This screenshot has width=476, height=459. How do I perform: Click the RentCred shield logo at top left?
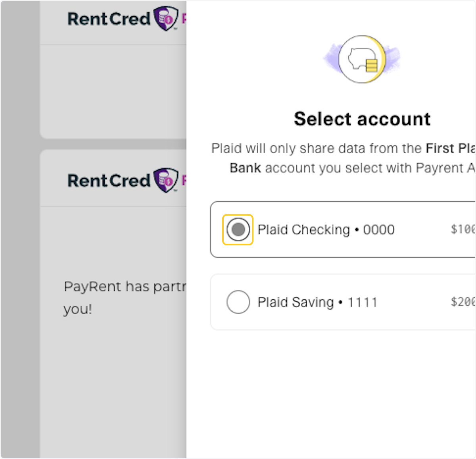click(x=167, y=18)
